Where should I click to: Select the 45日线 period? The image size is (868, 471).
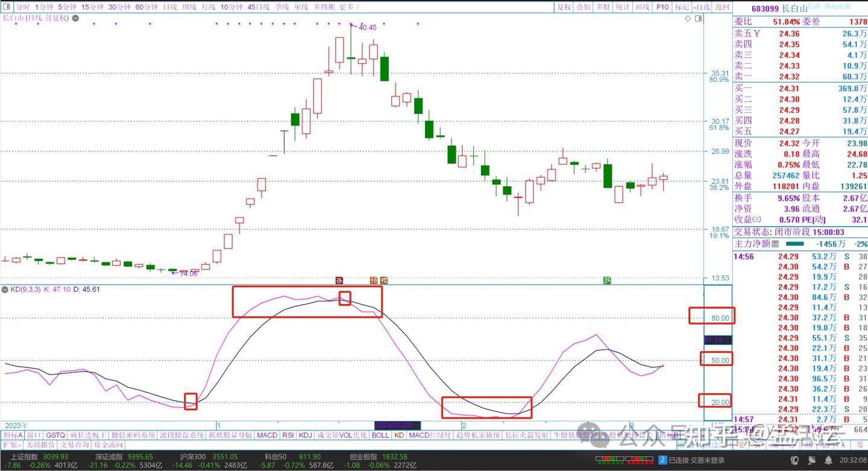click(259, 7)
